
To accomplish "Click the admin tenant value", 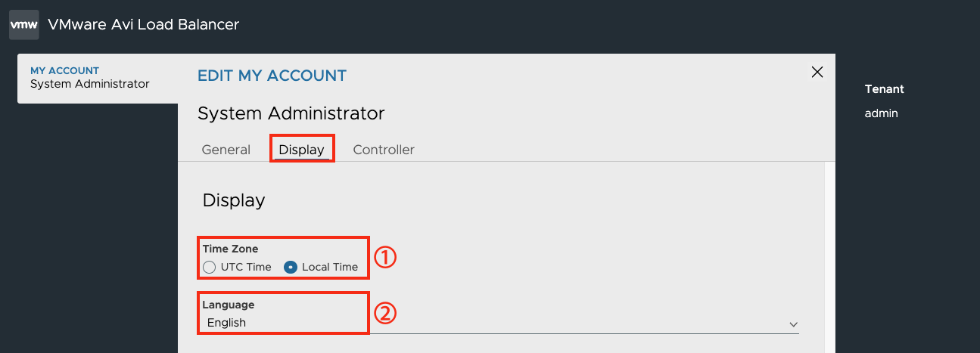I will point(881,113).
